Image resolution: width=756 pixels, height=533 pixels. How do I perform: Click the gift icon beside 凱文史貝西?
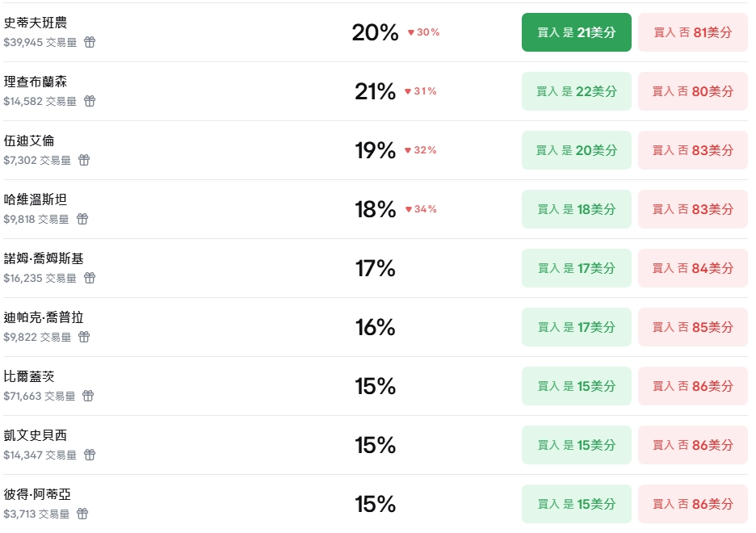(90, 455)
